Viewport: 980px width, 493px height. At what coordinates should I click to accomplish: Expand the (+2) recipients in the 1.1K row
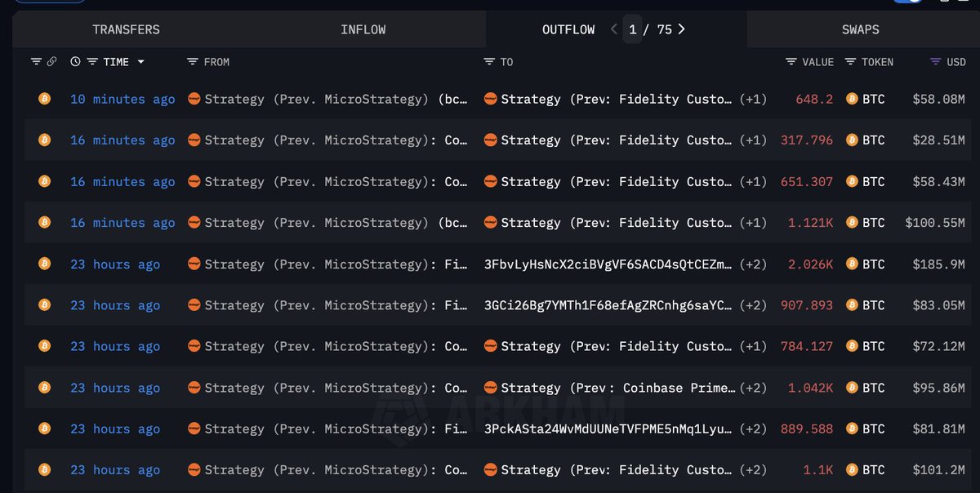tap(753, 469)
